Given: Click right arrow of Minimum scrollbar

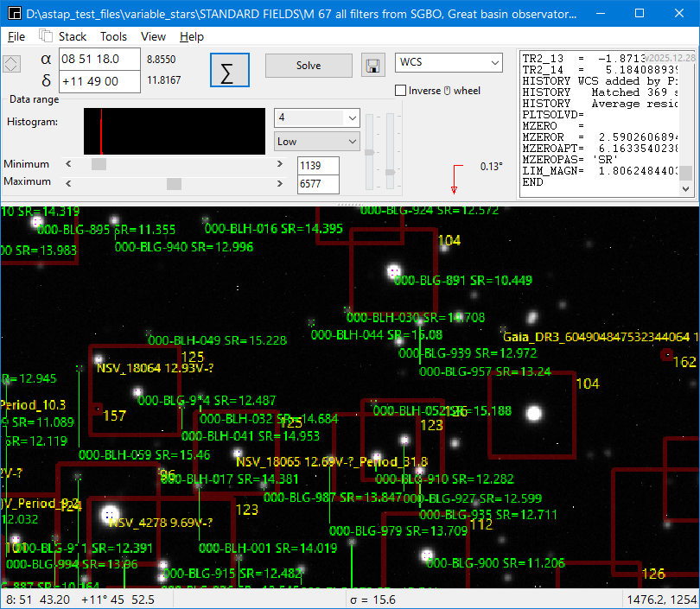Looking at the screenshot, I should [279, 164].
